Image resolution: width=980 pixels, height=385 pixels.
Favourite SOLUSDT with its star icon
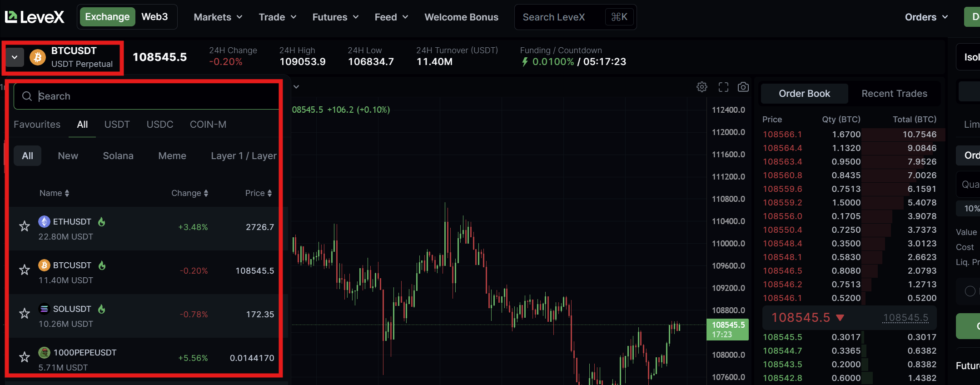click(25, 313)
